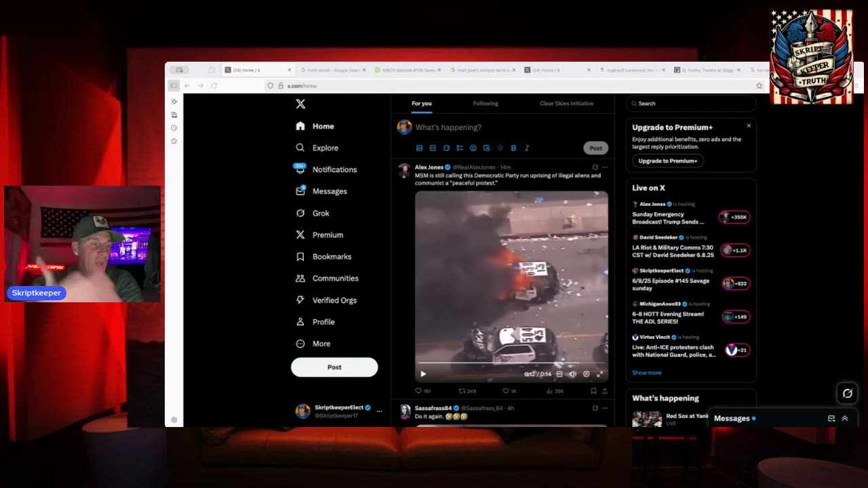Click the Grok enhance icon in the composer
The image size is (868, 488).
click(x=446, y=148)
